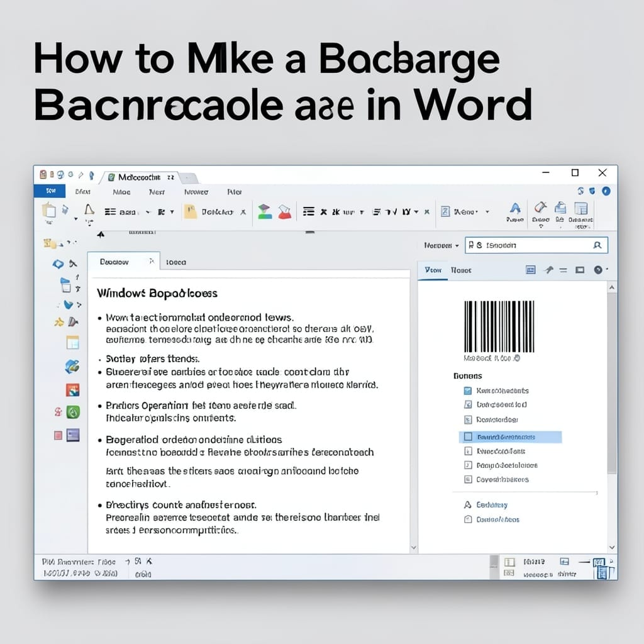Open the dropdown arrow next to Weno
The width and height of the screenshot is (644, 644).
[487, 212]
